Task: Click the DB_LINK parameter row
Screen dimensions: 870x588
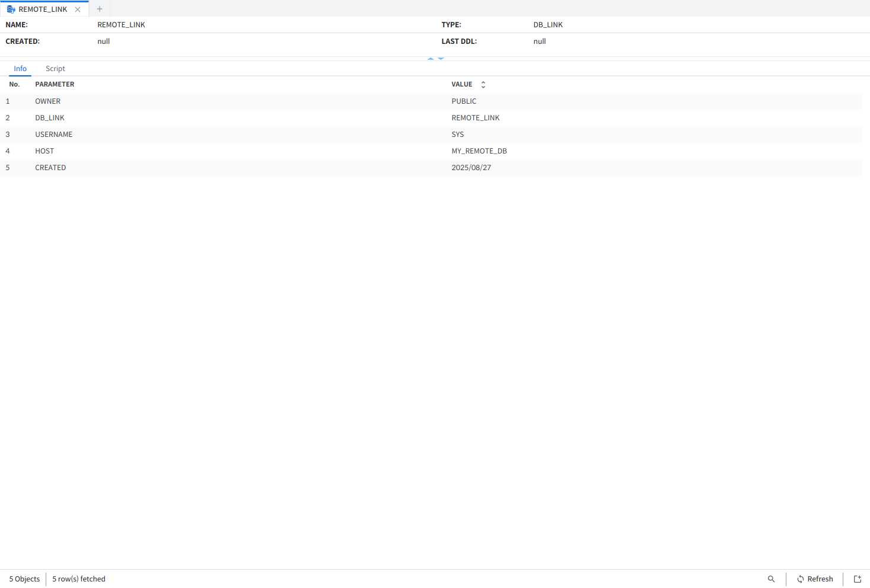Action: tap(50, 118)
